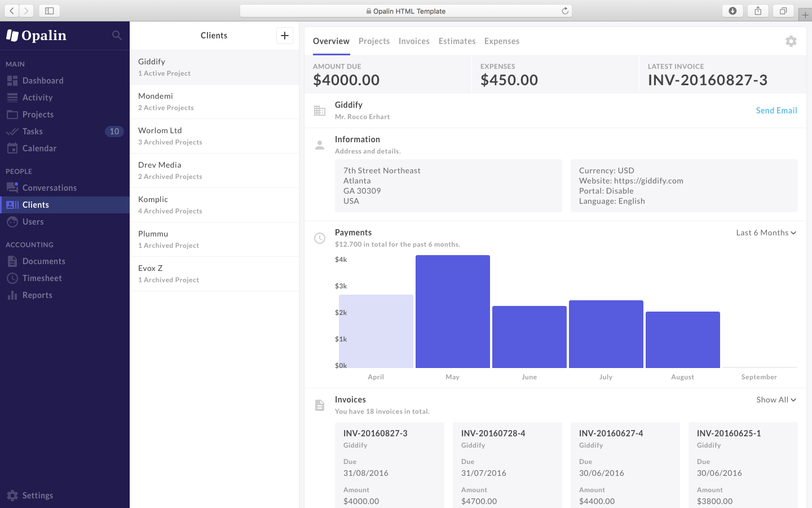This screenshot has height=508, width=812.
Task: Toggle the browser sidebar view
Action: pyautogui.click(x=49, y=10)
